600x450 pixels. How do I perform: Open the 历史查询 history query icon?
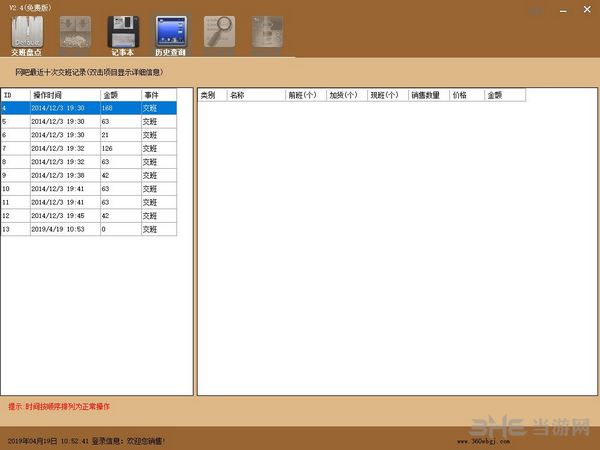[x=171, y=35]
